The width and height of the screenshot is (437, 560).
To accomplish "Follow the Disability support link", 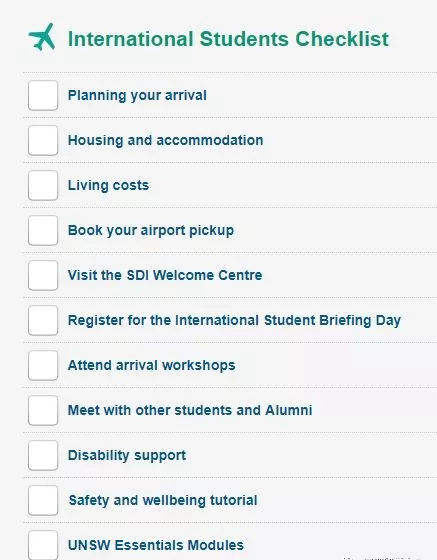I will tap(127, 456).
